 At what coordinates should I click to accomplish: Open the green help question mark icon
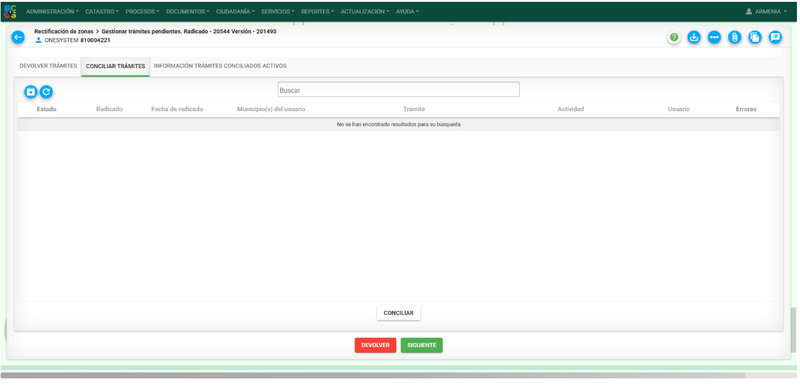[x=674, y=37]
